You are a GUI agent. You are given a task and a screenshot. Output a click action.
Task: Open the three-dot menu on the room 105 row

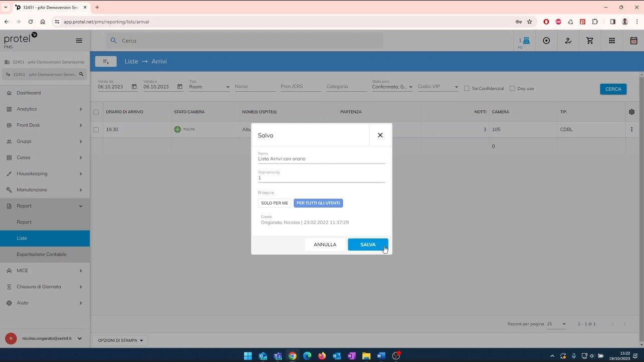point(631,129)
